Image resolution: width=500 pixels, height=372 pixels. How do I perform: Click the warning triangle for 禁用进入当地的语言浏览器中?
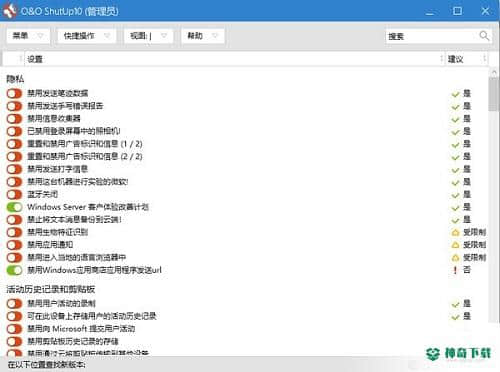point(455,258)
